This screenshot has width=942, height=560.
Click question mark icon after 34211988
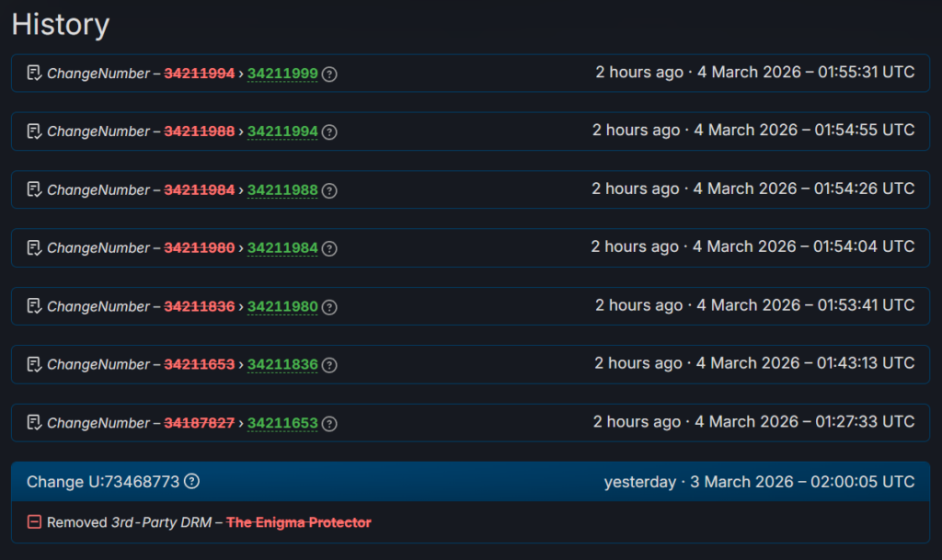coord(329,190)
